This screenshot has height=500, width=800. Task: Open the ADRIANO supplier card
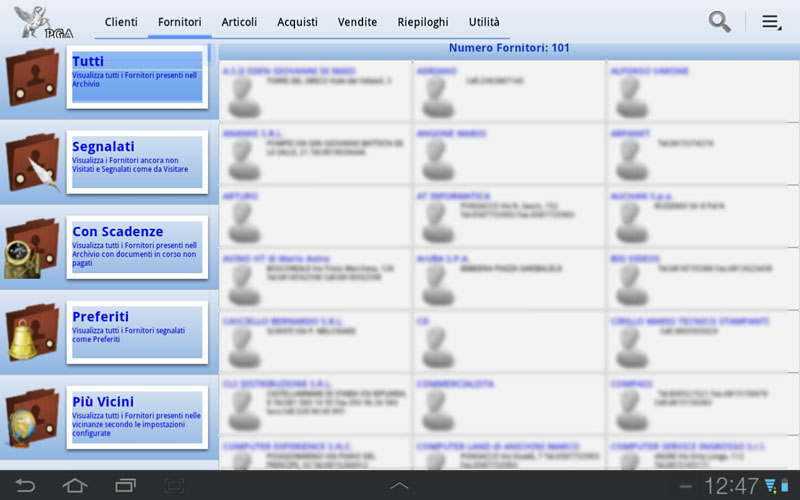[x=509, y=91]
